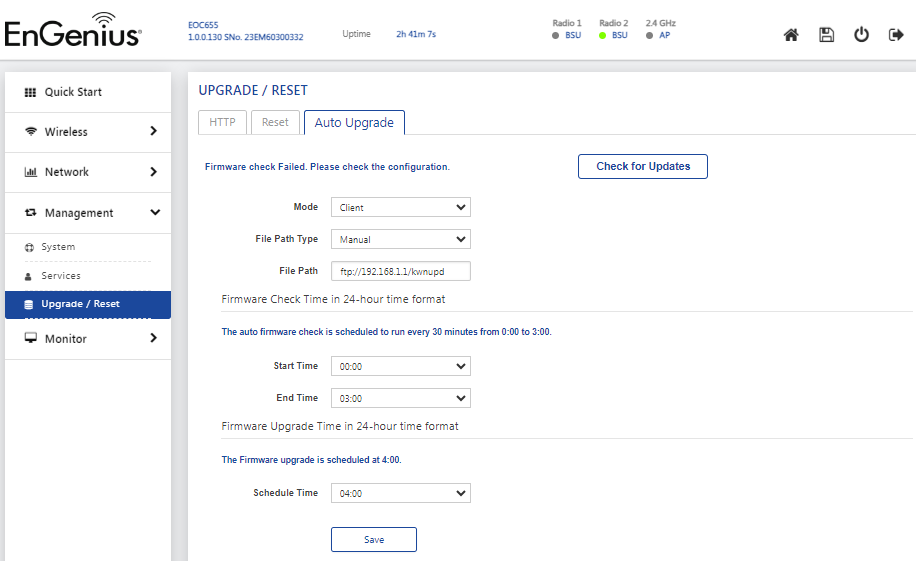
Task: Open the Schedule Time dropdown
Action: tap(401, 493)
